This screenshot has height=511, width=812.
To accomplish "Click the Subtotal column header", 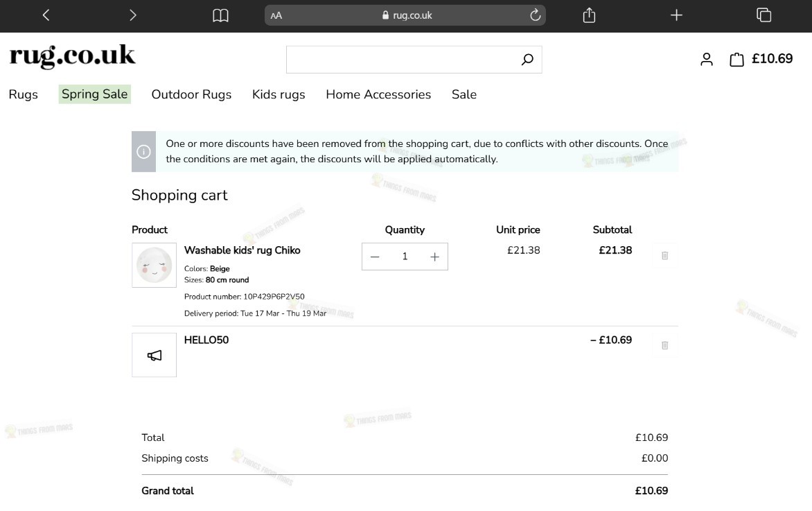I will pos(612,229).
